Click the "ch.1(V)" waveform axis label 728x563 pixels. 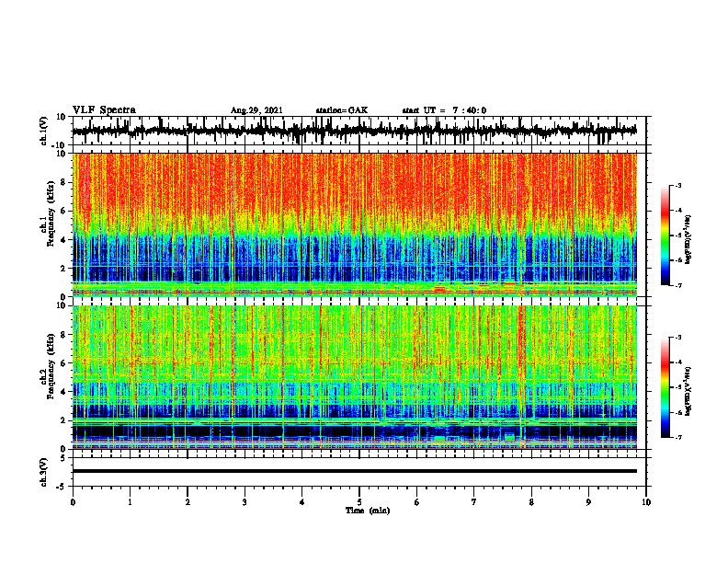(x=44, y=131)
